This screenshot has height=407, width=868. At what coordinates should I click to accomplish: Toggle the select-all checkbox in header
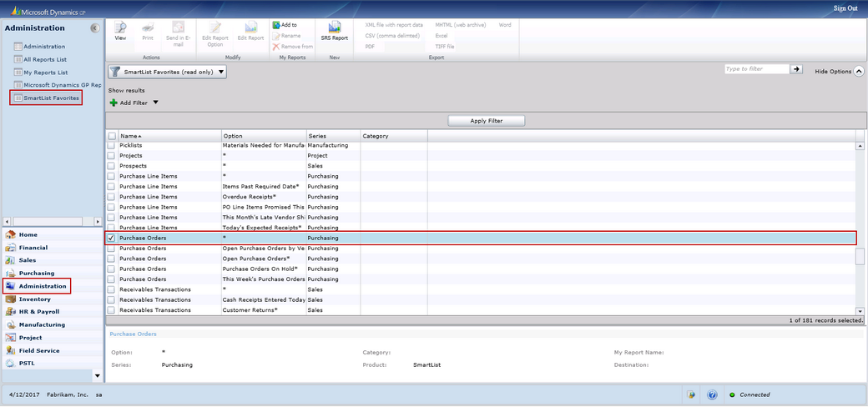112,135
